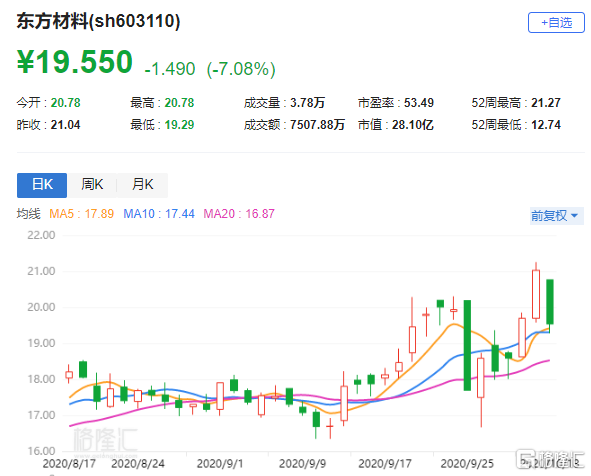The width and height of the screenshot is (591, 476).
Task: Click the 52周最低 value 12.74
Action: point(546,125)
